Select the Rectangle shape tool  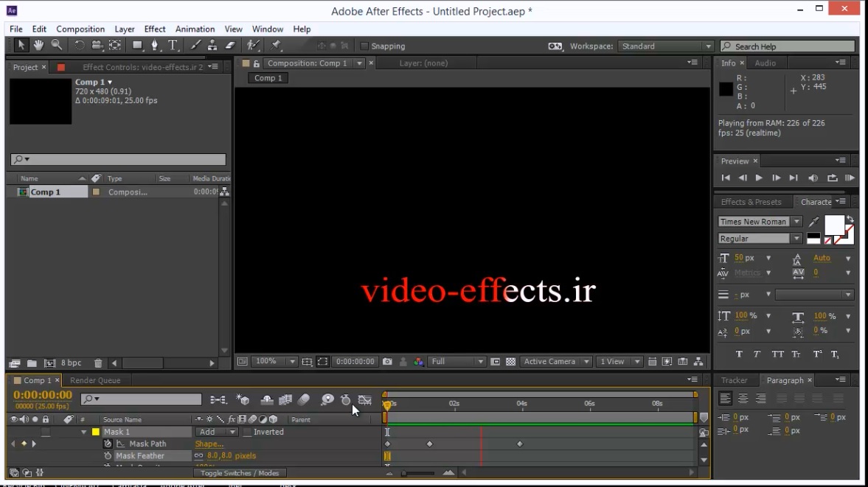coord(136,46)
